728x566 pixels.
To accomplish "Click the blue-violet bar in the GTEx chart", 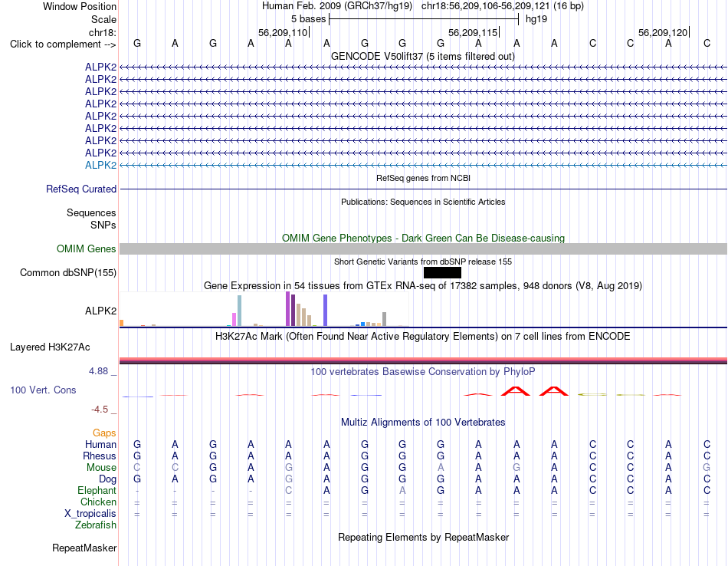I will point(326,311).
